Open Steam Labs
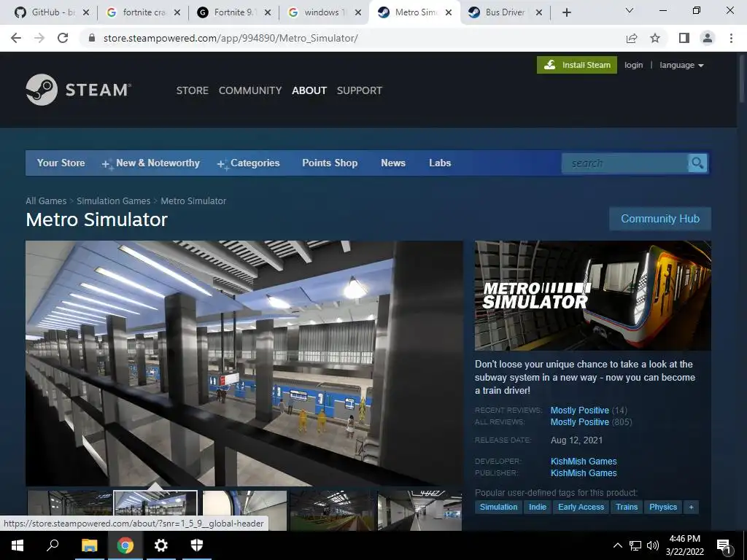 click(440, 163)
